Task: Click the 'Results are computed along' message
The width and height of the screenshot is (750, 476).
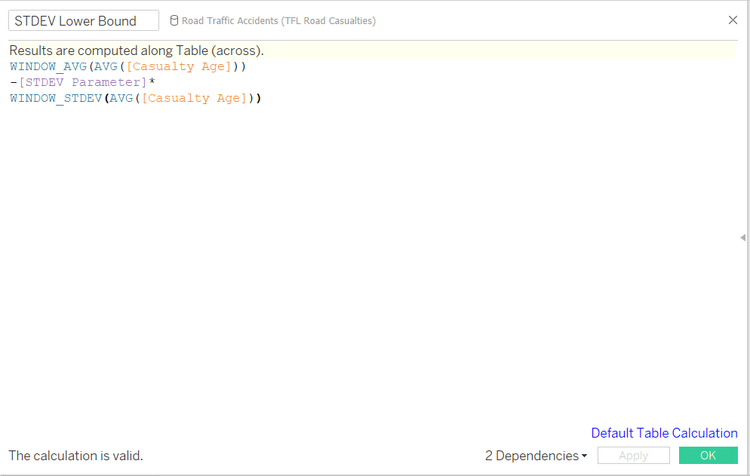Action: [137, 50]
